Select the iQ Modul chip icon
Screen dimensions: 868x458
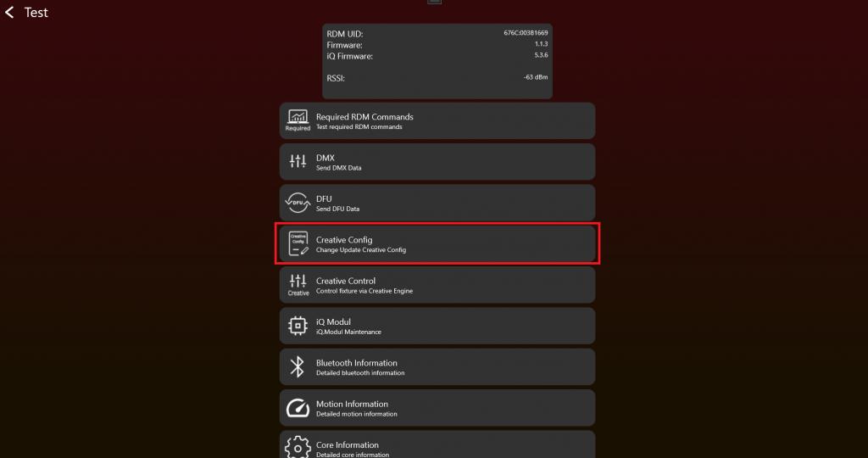tap(298, 326)
